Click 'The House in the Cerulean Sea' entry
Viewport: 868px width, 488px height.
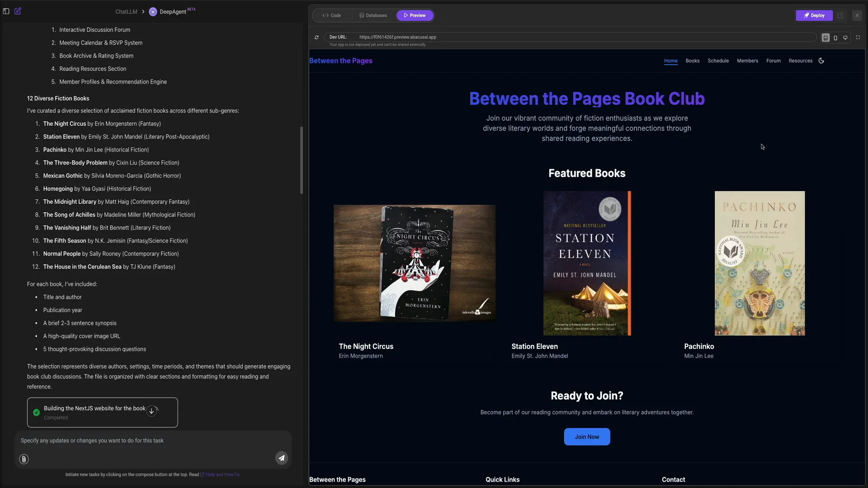[109, 267]
